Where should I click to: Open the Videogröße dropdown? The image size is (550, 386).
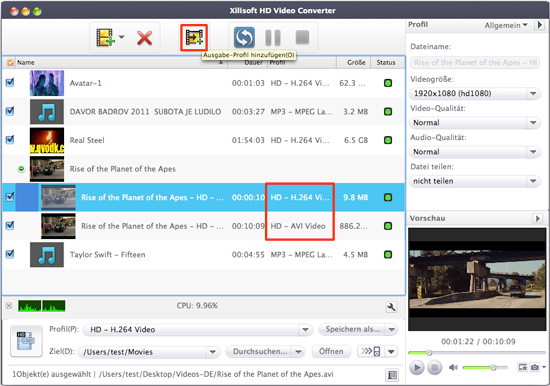tap(475, 93)
